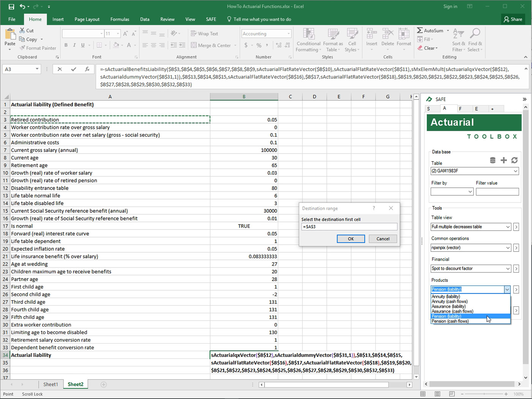
Task: Open the font size dropdown
Action: pos(118,34)
